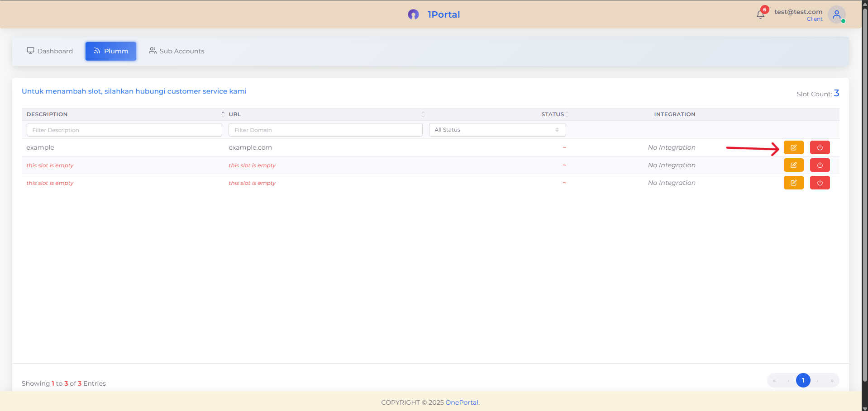The height and width of the screenshot is (411, 868).
Task: Click the edit icon for example row
Action: [793, 147]
